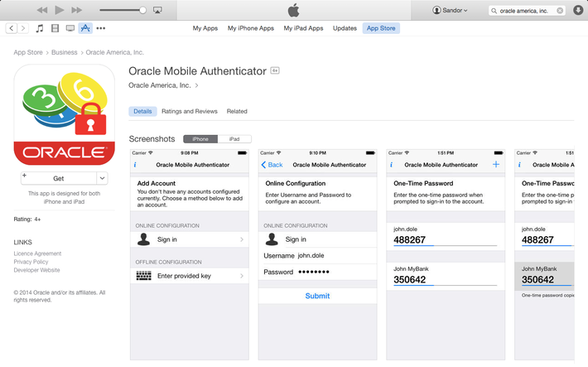Click the Get button
The width and height of the screenshot is (588, 367).
click(59, 178)
